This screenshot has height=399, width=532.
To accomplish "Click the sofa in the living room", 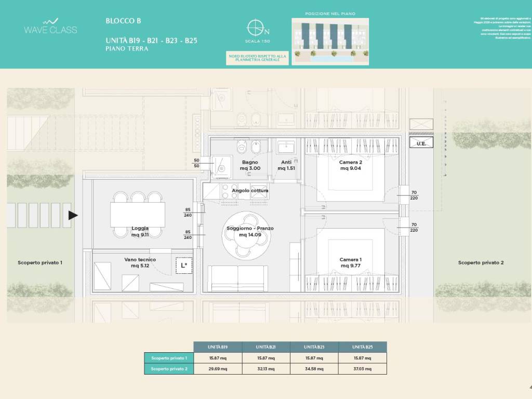I will point(238,278).
